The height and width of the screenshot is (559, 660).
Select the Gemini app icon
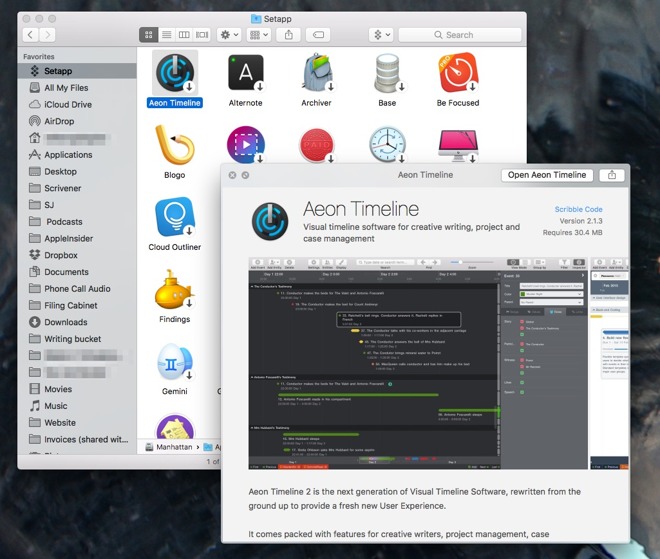pos(175,362)
